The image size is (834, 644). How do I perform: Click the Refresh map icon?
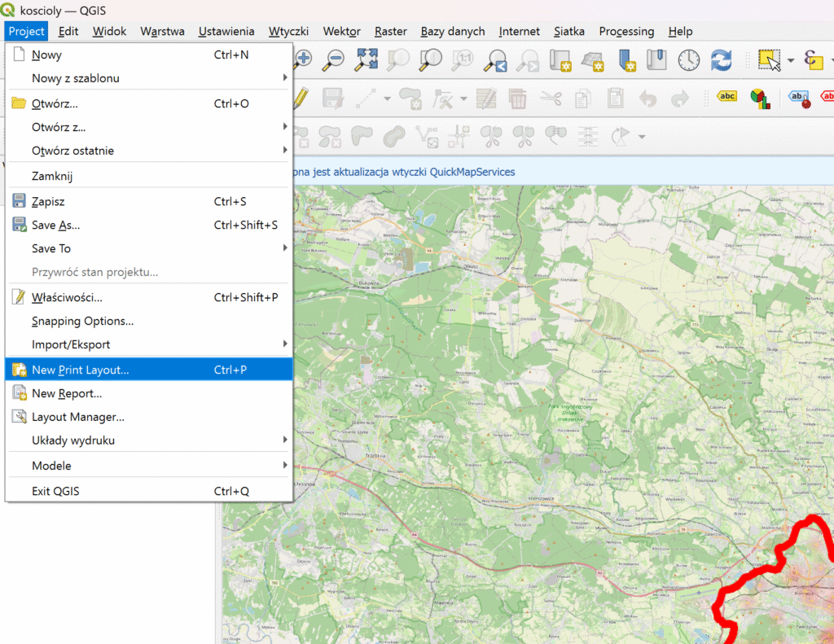click(x=721, y=59)
